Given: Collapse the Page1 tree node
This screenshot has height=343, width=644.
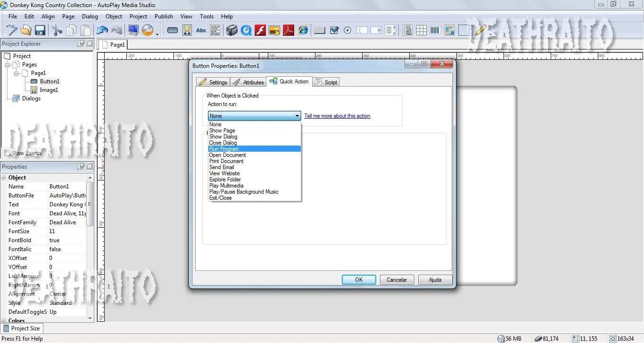Looking at the screenshot, I should [x=16, y=73].
